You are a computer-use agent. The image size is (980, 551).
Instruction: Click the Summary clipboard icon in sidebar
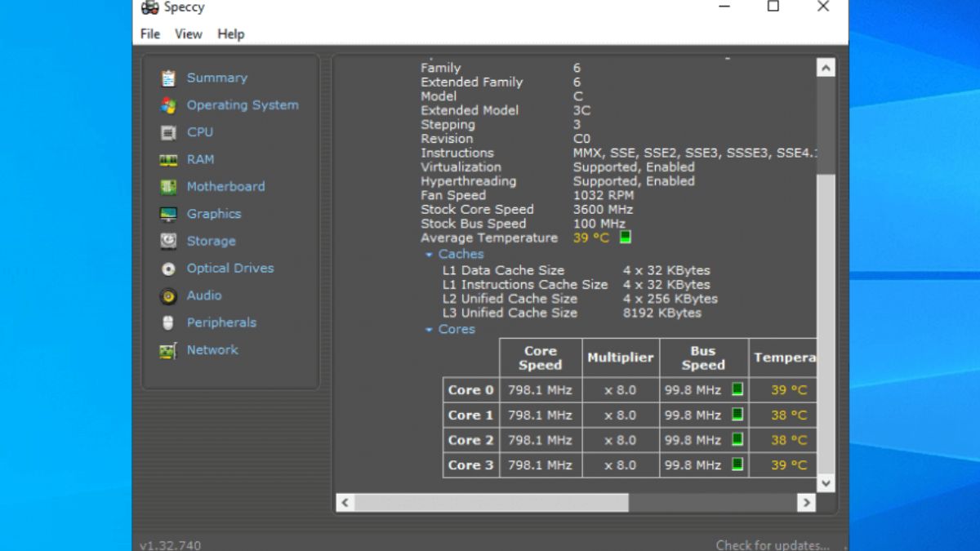coord(168,78)
